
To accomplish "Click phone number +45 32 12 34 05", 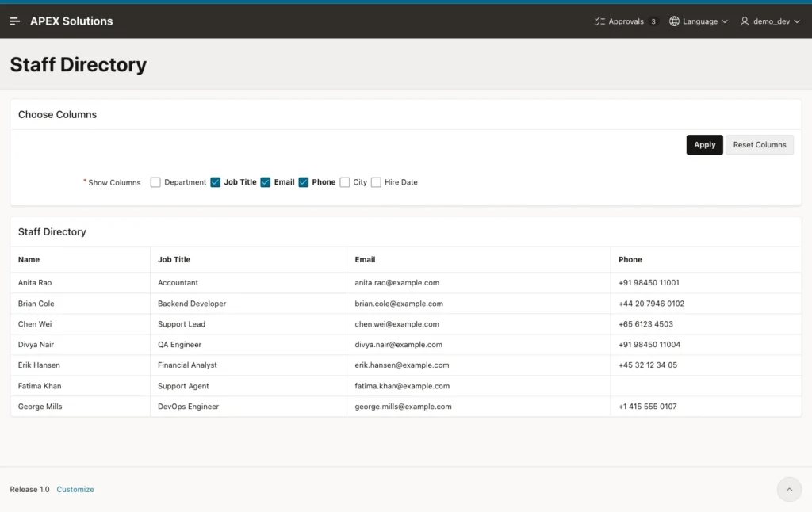I will pyautogui.click(x=647, y=365).
